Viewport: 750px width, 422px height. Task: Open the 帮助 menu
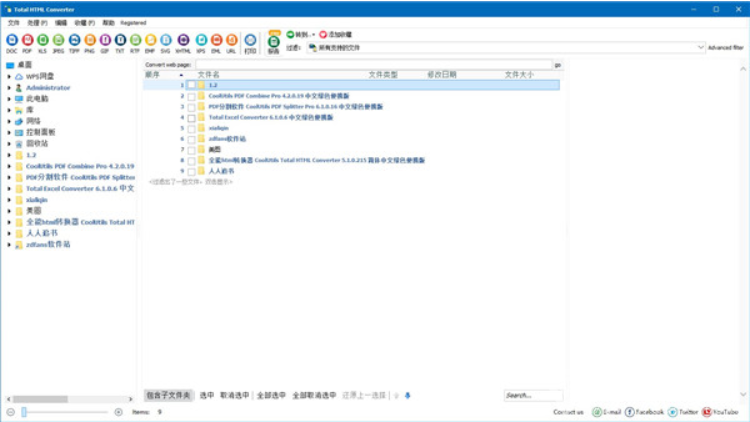click(109, 22)
